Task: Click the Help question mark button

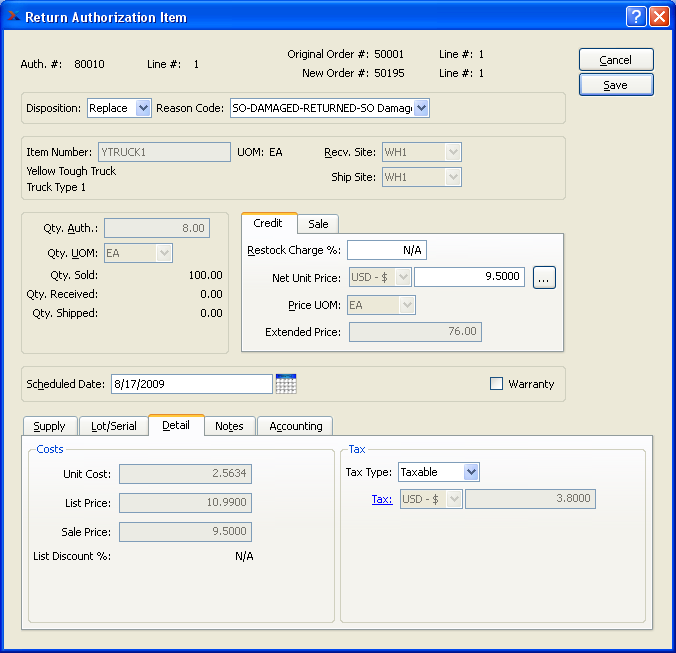Action: click(x=637, y=17)
